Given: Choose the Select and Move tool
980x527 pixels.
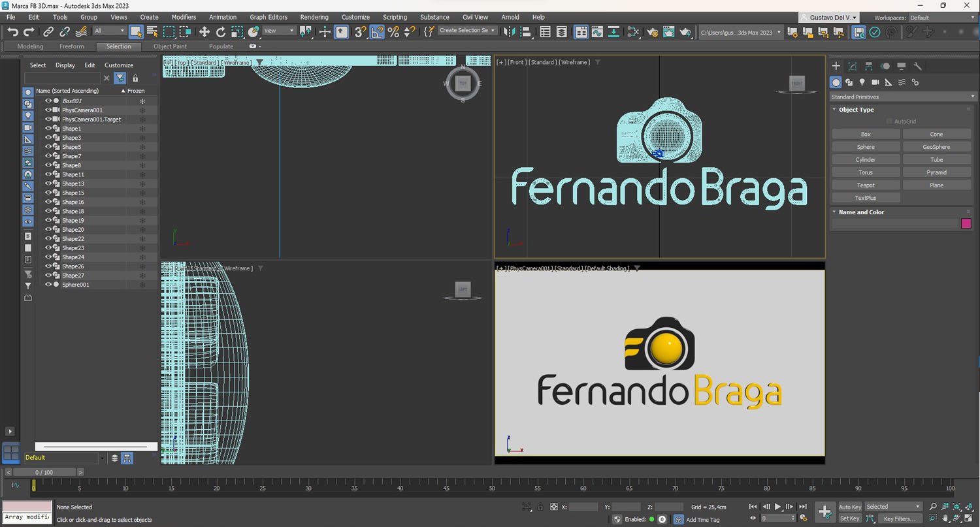Looking at the screenshot, I should (x=204, y=31).
